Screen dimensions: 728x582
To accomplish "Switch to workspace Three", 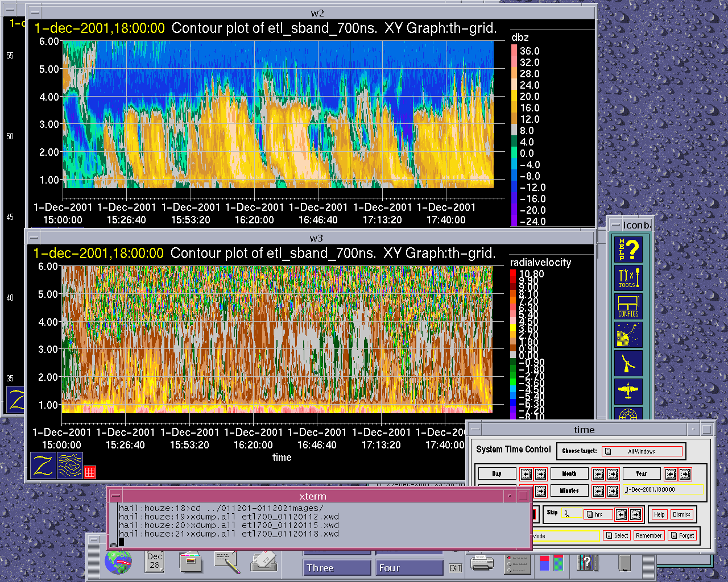I will pyautogui.click(x=337, y=568).
